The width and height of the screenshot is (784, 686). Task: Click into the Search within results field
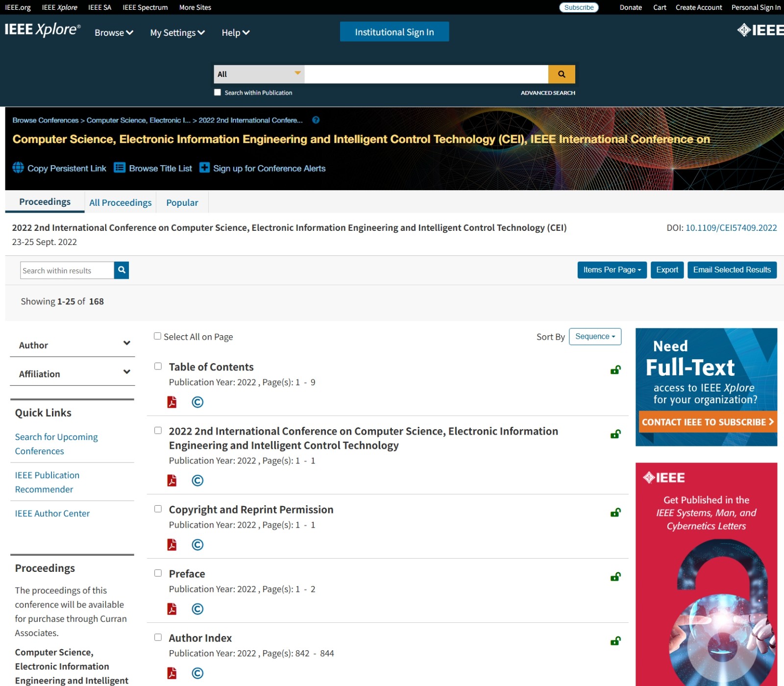(x=67, y=270)
